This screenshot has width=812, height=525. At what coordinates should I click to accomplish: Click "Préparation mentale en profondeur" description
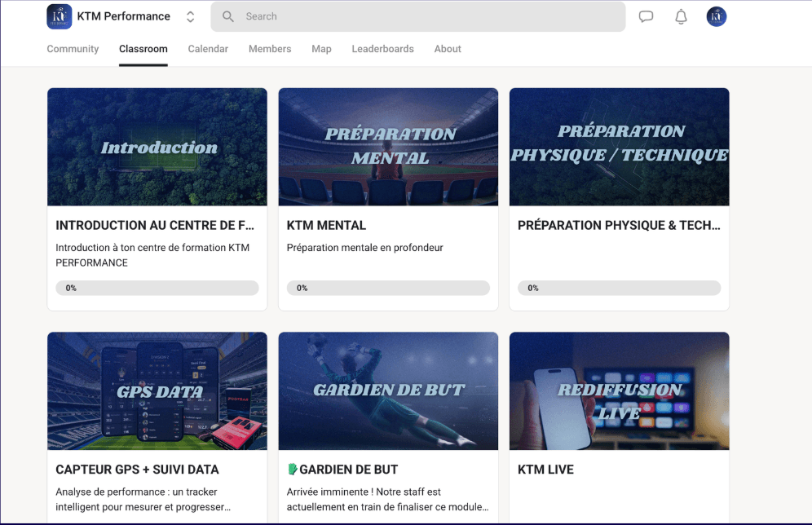point(365,248)
